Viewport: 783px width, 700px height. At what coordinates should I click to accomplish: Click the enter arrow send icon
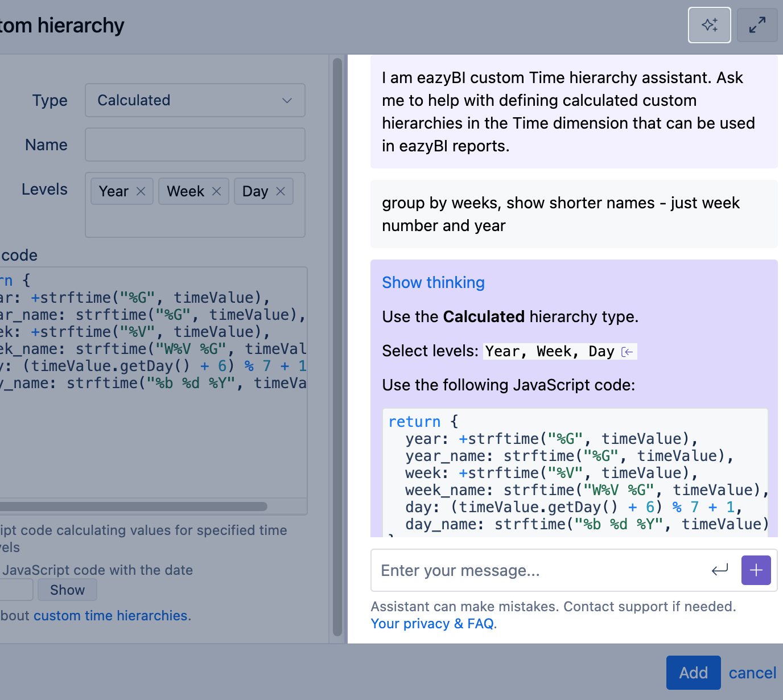pos(720,570)
